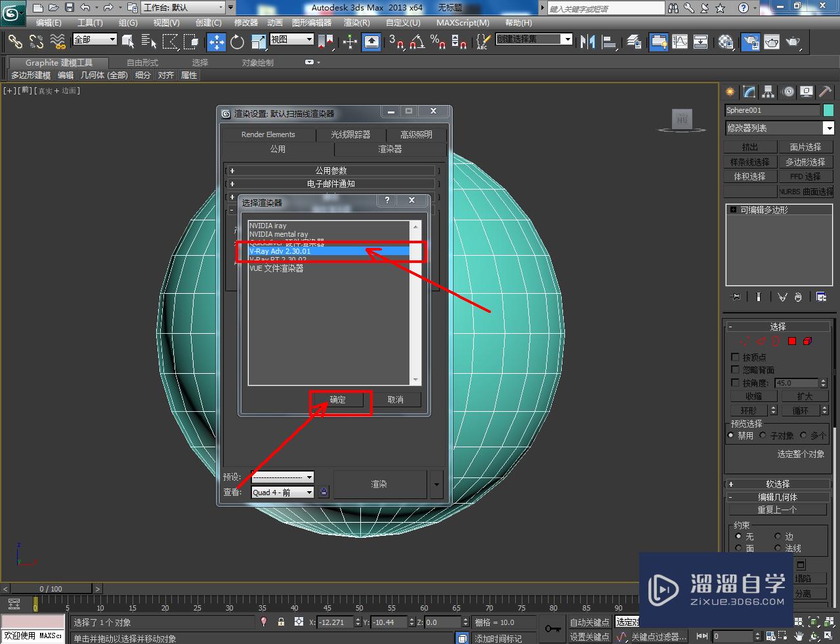Enable the 忽略背面 checkbox
Image resolution: width=840 pixels, height=644 pixels.
(735, 370)
